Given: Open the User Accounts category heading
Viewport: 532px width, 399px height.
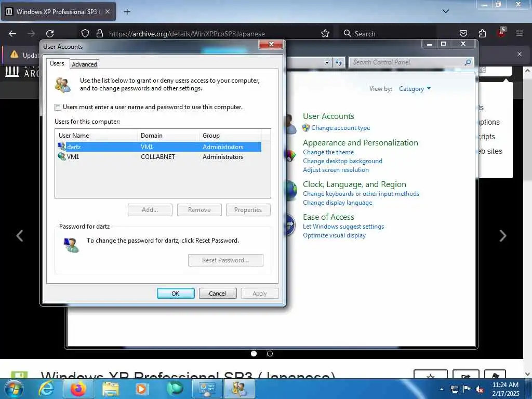Looking at the screenshot, I should [x=328, y=116].
